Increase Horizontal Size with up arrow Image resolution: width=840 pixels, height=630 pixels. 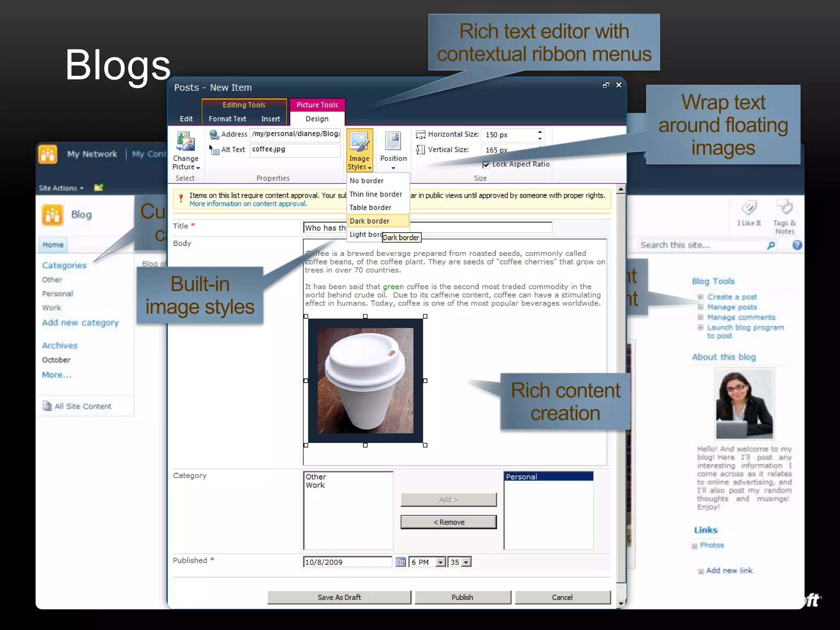[540, 132]
